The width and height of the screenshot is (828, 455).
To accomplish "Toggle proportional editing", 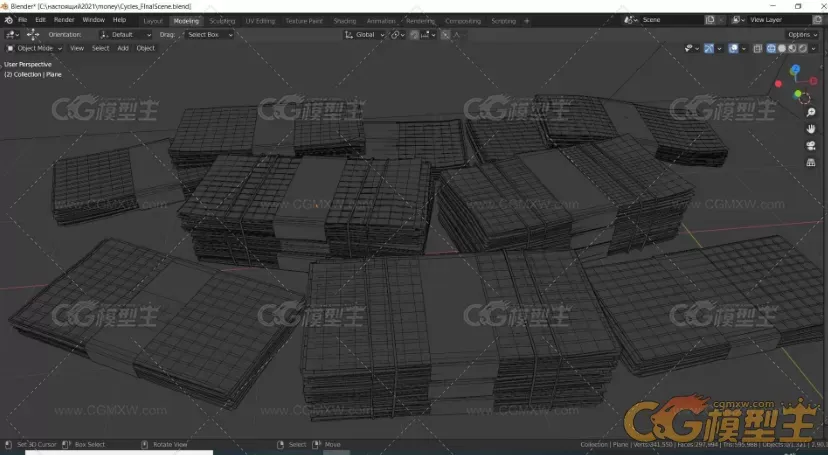I will coord(445,35).
